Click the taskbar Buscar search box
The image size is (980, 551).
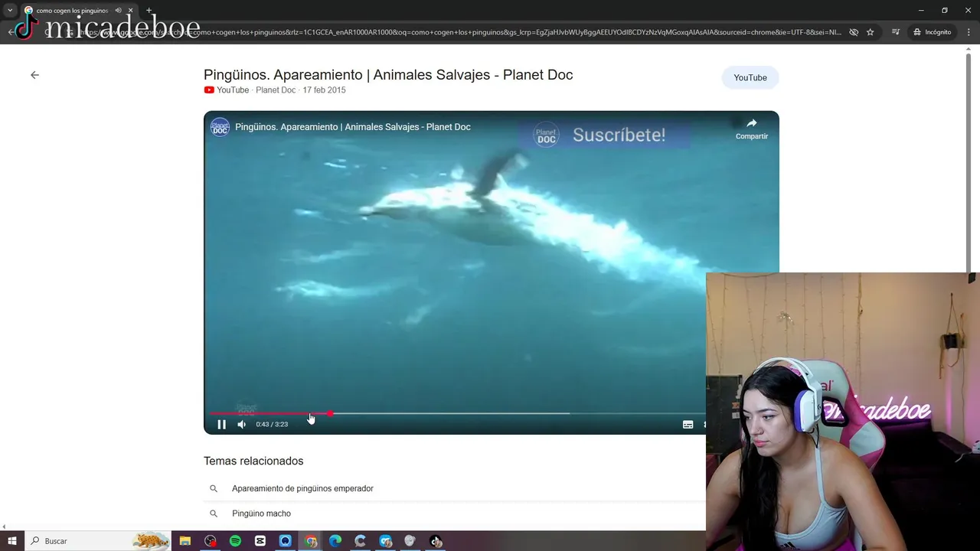pyautogui.click(x=98, y=541)
